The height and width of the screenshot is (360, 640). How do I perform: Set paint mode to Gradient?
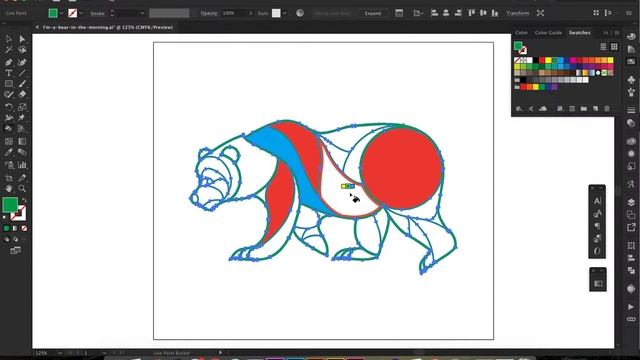pos(15,228)
